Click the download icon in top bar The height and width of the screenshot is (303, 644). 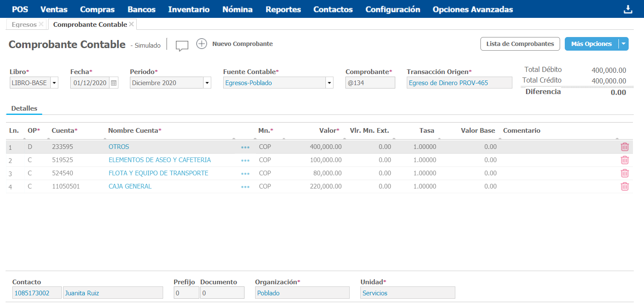coord(628,9)
